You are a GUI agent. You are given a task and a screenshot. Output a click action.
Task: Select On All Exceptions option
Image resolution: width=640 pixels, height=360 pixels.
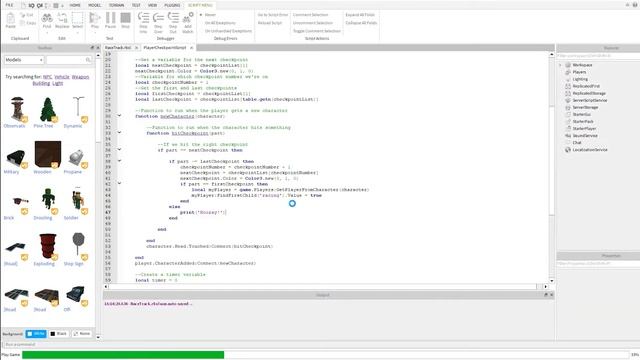click(x=220, y=23)
